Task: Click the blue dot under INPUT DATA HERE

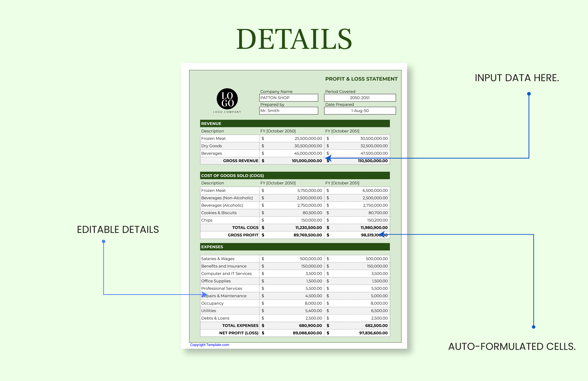Action: tap(529, 94)
